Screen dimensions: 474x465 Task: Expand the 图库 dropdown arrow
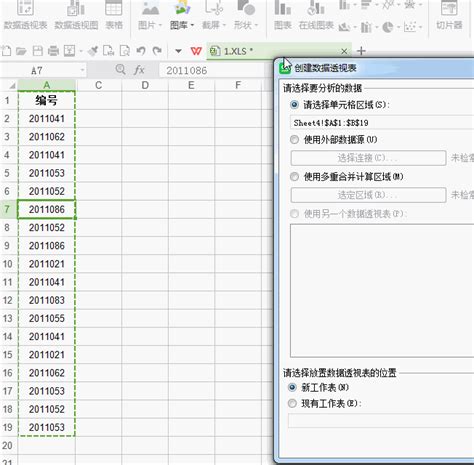[192, 25]
